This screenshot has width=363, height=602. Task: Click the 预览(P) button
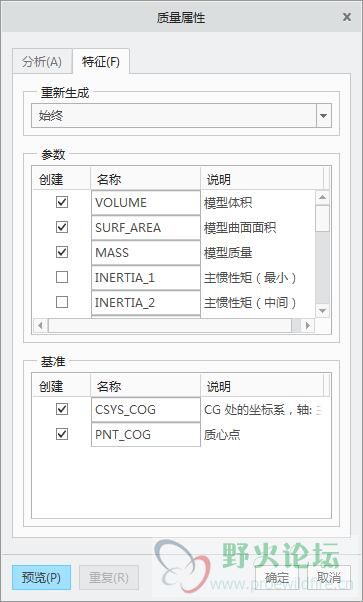pos(41,577)
